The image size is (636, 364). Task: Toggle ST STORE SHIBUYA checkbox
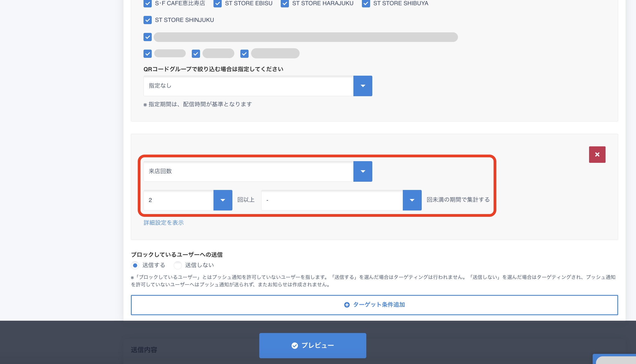366,3
